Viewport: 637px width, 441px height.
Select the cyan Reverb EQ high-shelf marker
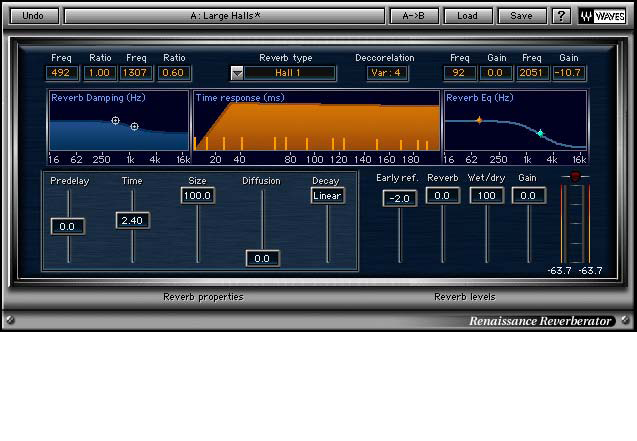[x=540, y=133]
